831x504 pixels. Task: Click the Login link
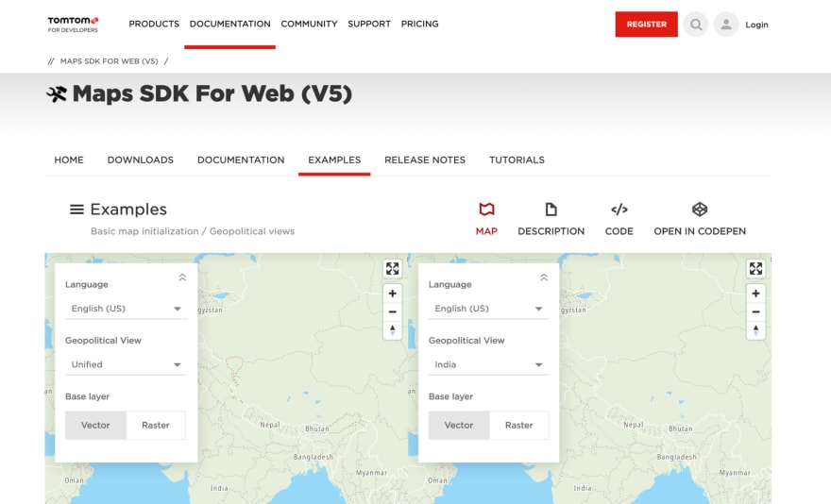(x=756, y=25)
